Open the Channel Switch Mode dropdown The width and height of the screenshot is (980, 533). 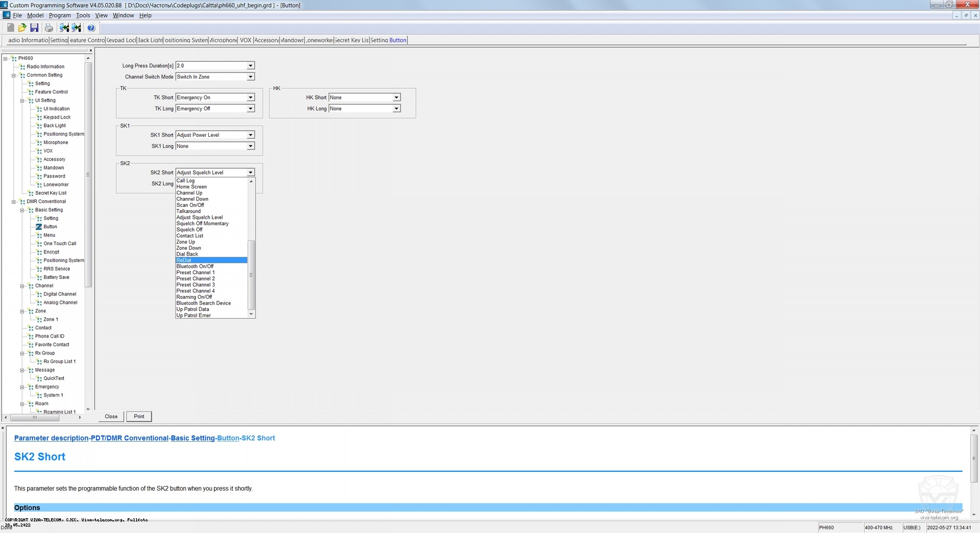[x=251, y=77]
